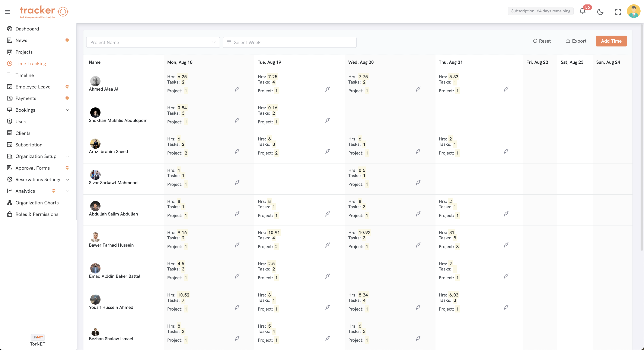Reset the applied filters
Image resolution: width=644 pixels, height=350 pixels.
(x=542, y=41)
